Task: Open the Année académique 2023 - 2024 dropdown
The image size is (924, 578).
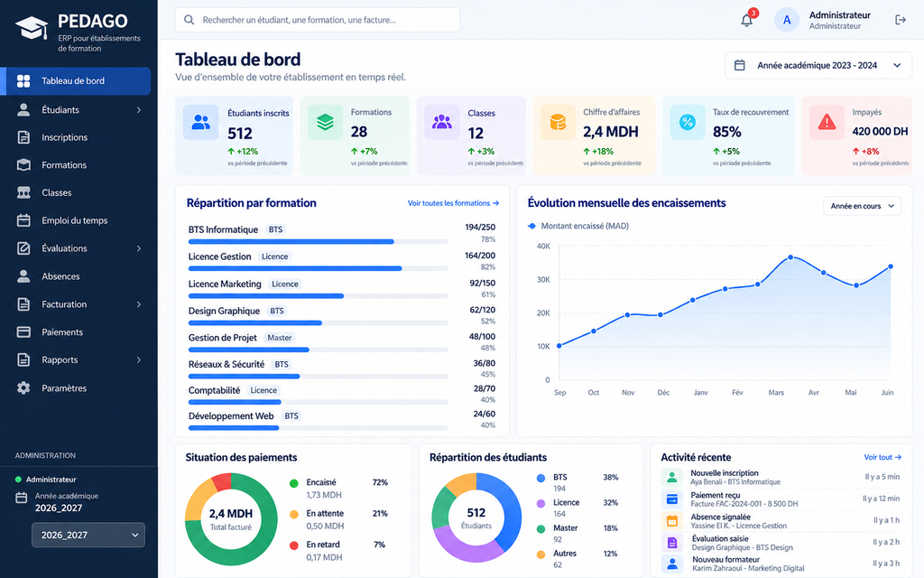Action: pyautogui.click(x=818, y=65)
